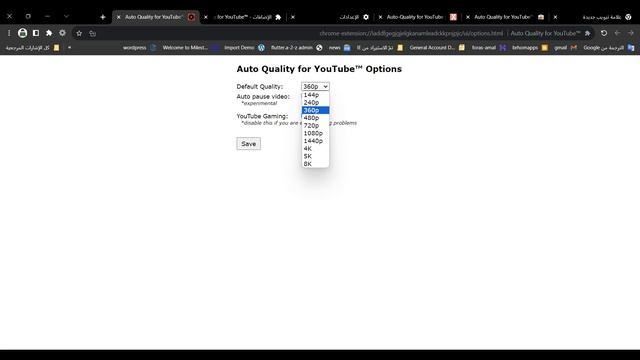Expand the bookmarks bar overflow arrow
The height and width of the screenshot is (360, 640).
69,48
